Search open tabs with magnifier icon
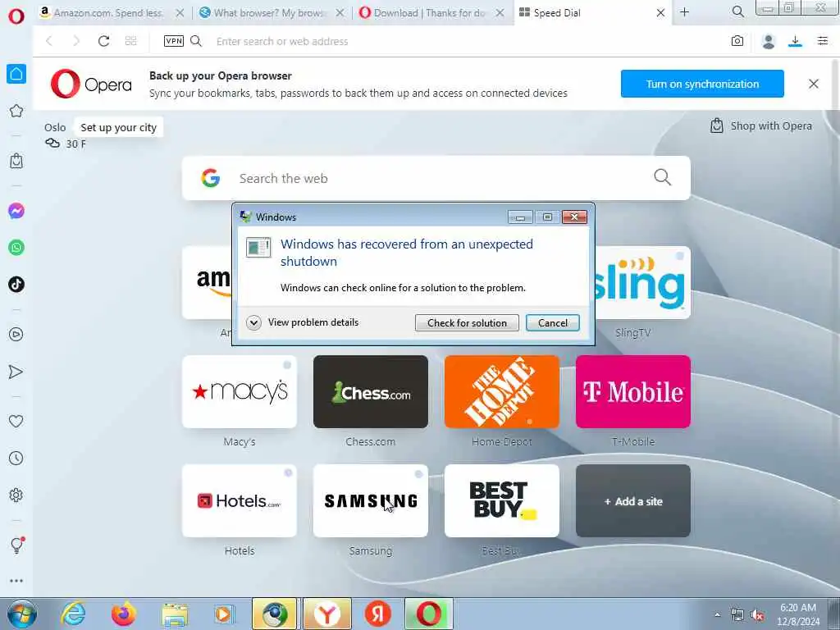This screenshot has height=630, width=840. click(x=737, y=11)
